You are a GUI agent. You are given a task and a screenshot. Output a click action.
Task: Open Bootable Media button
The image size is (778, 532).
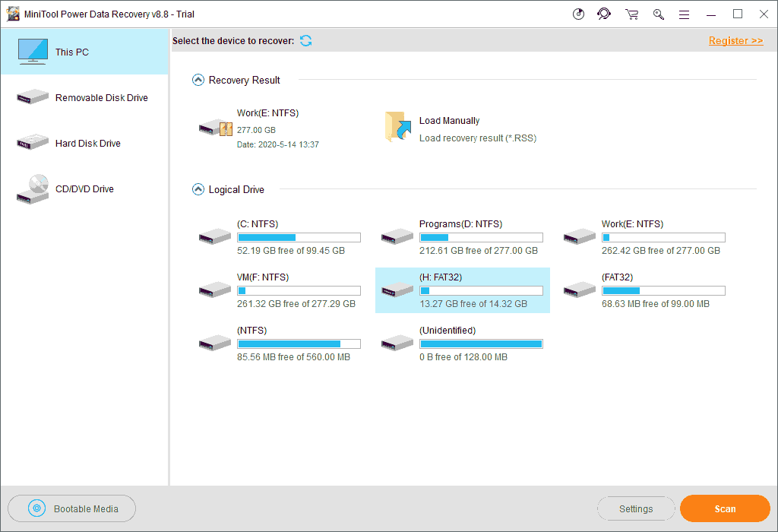71,508
